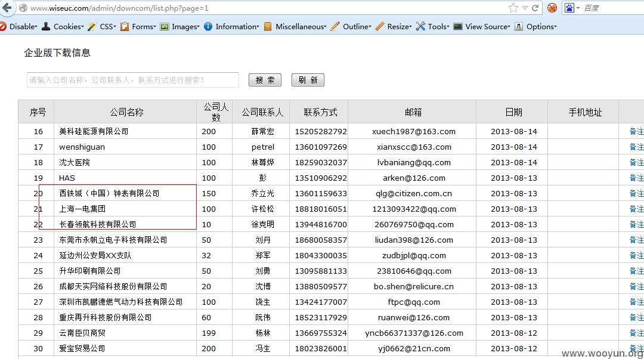The width and height of the screenshot is (644, 359).
Task: Go back using the browser back arrow
Action: [x=7, y=8]
